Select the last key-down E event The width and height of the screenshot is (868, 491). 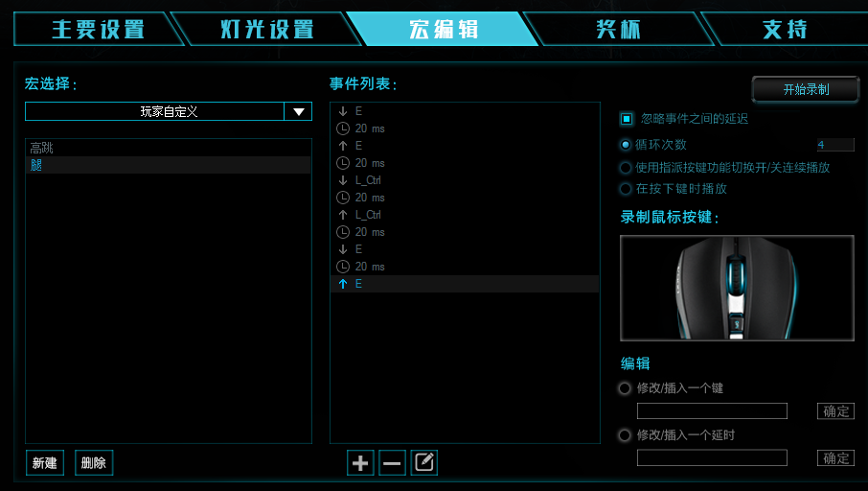tap(465, 249)
